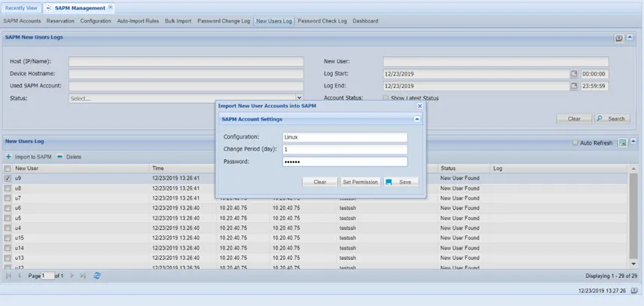Click the Search button
Image resolution: width=644 pixels, height=306 pixels.
click(x=612, y=118)
